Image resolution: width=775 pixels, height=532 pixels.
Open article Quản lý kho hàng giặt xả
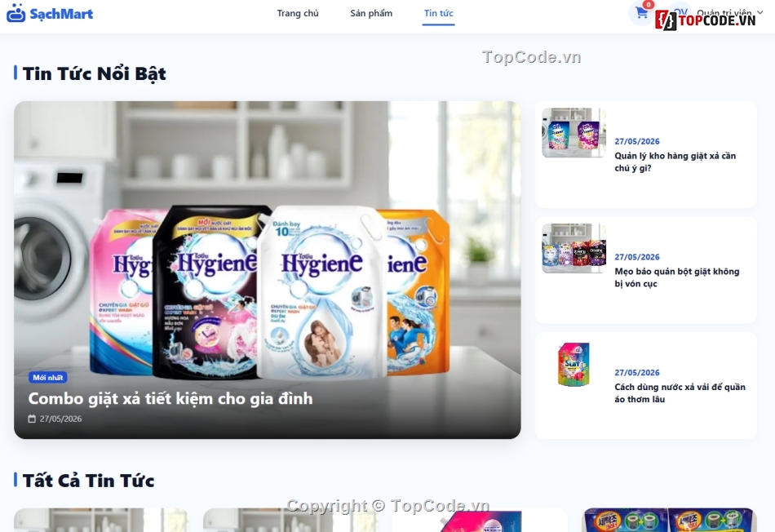pyautogui.click(x=675, y=162)
